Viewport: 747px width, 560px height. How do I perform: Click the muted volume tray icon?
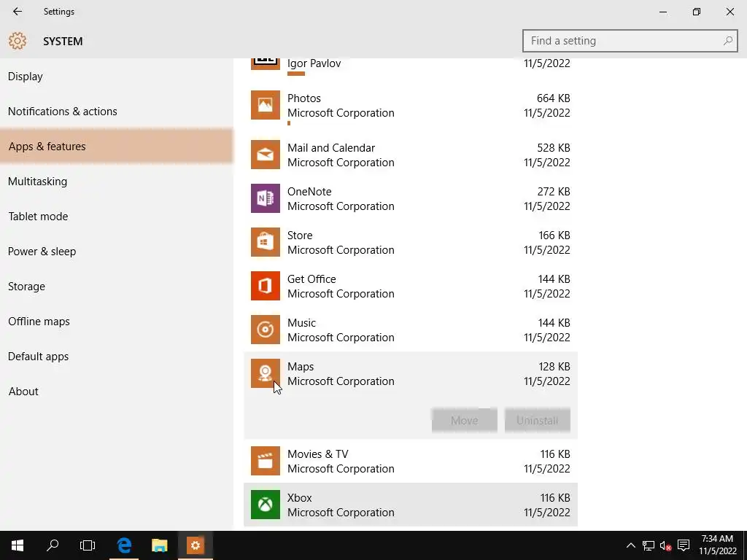(665, 545)
